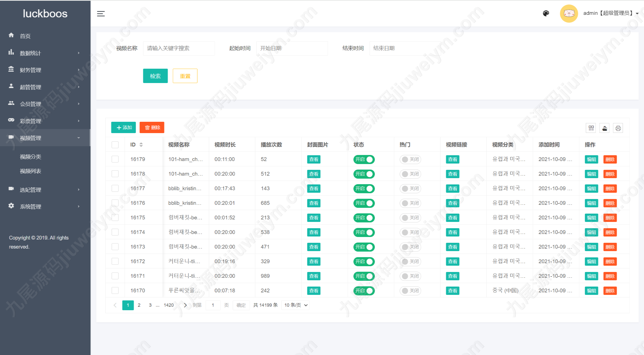This screenshot has width=644, height=355.
Task: Click the person icon for 超管管理
Action: 11,86
